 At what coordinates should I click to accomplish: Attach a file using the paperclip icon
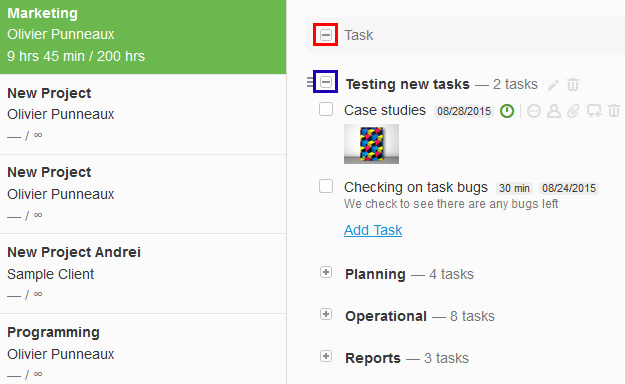click(x=573, y=111)
